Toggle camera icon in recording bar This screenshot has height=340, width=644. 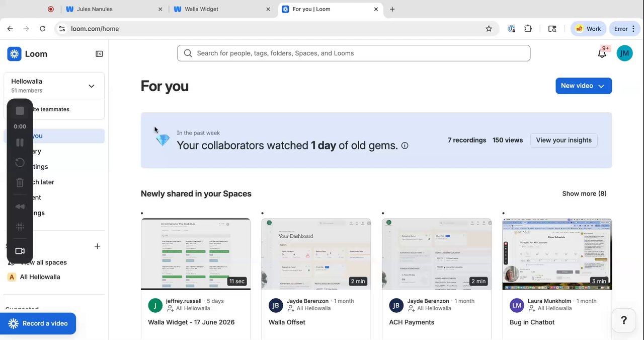(x=20, y=251)
